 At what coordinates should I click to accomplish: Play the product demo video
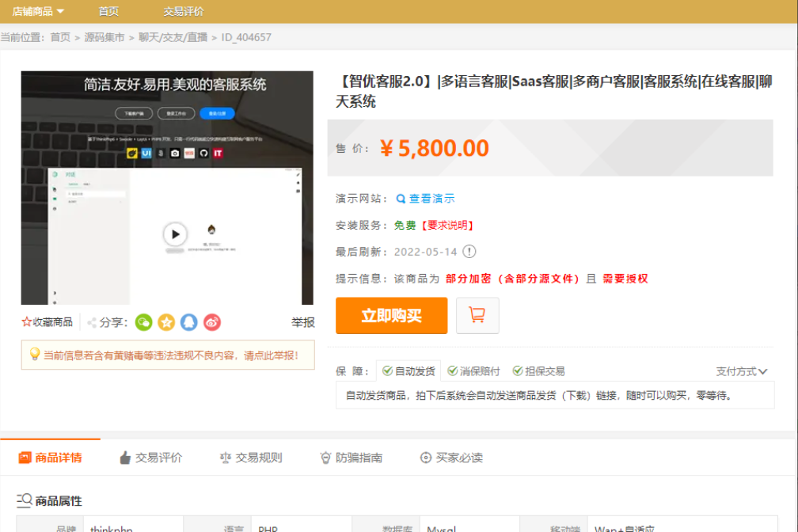[175, 234]
